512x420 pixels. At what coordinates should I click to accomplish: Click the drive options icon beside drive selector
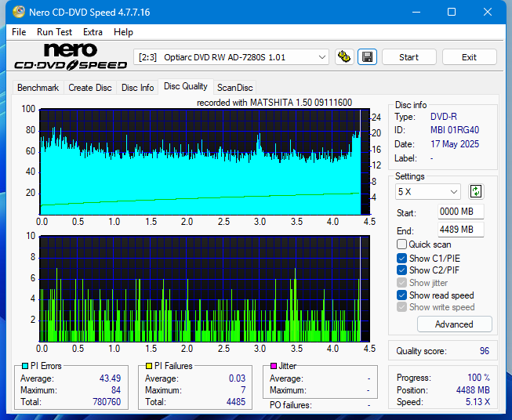[x=343, y=57]
